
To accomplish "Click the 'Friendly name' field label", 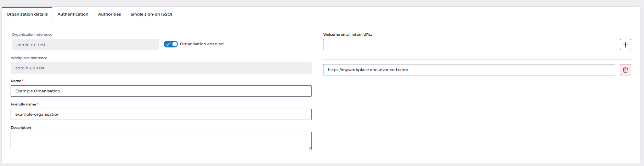I will (x=23, y=104).
